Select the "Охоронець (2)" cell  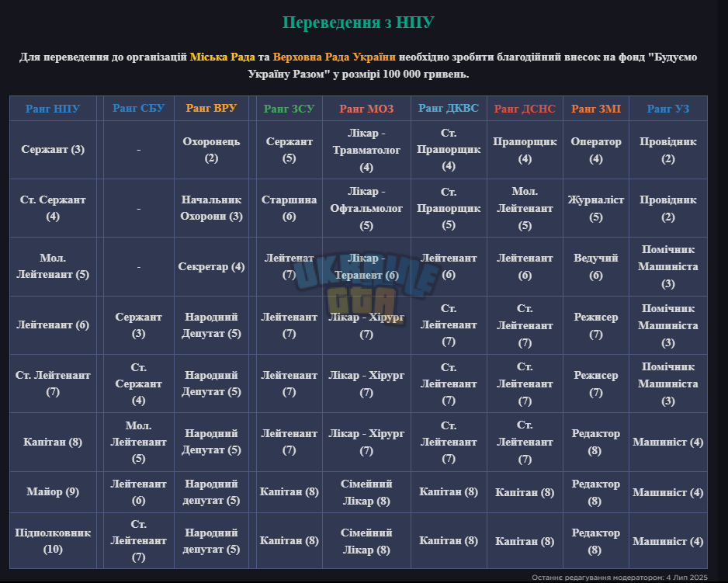(211, 150)
